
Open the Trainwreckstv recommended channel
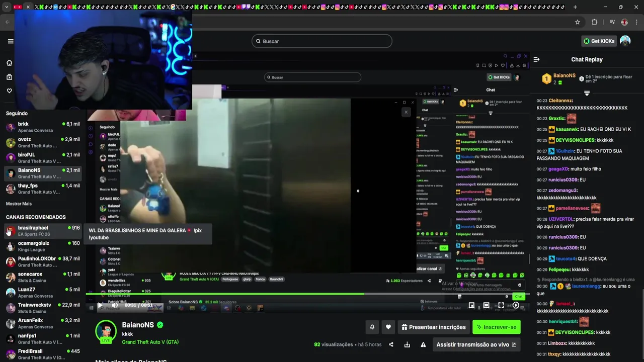click(x=43, y=308)
